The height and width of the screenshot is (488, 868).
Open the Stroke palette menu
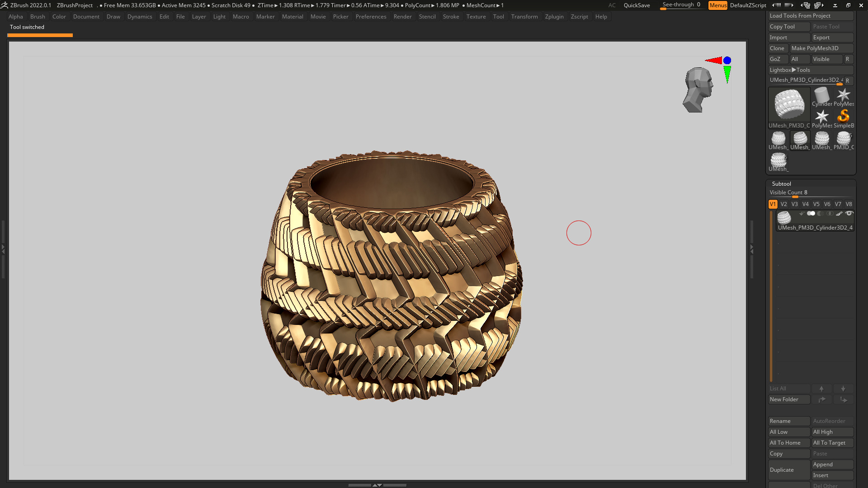coord(451,17)
